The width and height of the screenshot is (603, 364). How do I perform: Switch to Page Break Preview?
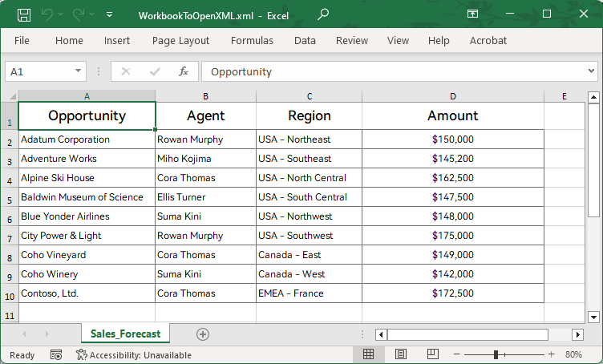pos(433,354)
